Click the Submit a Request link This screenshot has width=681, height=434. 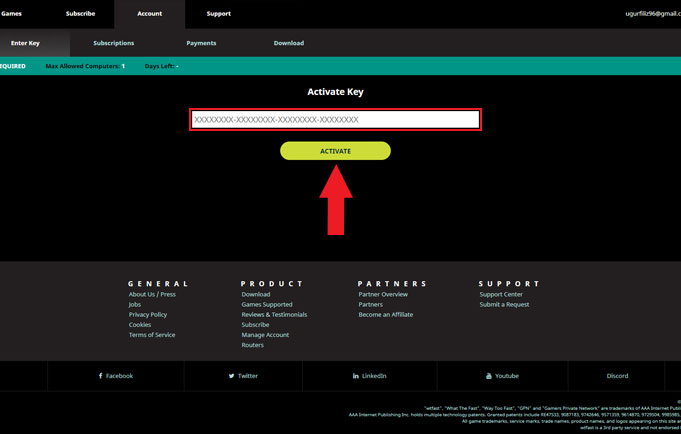tap(504, 305)
